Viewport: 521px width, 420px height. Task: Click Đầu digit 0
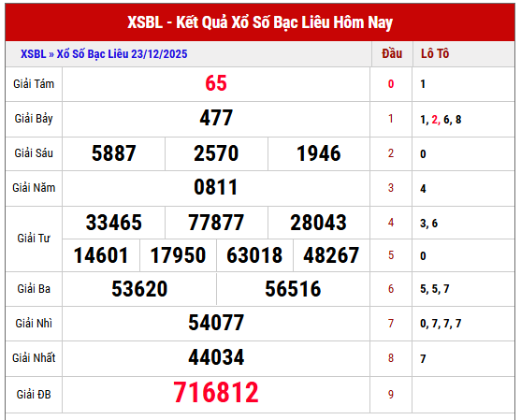pyautogui.click(x=391, y=84)
